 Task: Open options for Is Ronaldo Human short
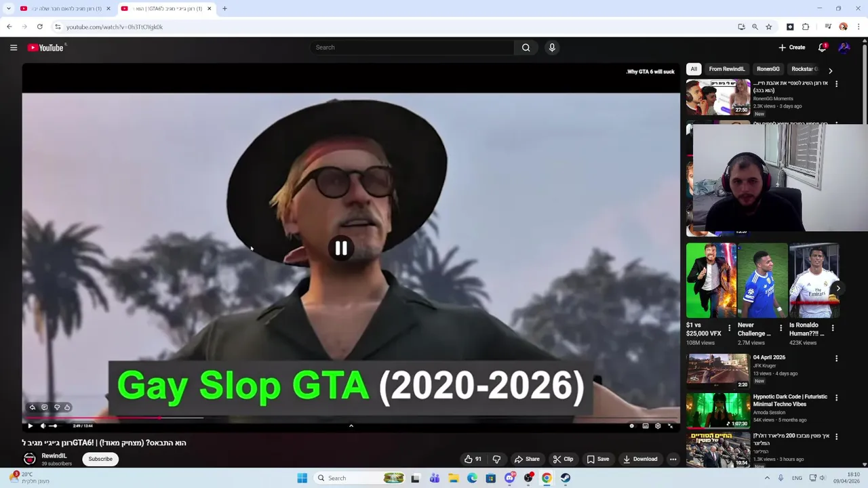coord(833,328)
